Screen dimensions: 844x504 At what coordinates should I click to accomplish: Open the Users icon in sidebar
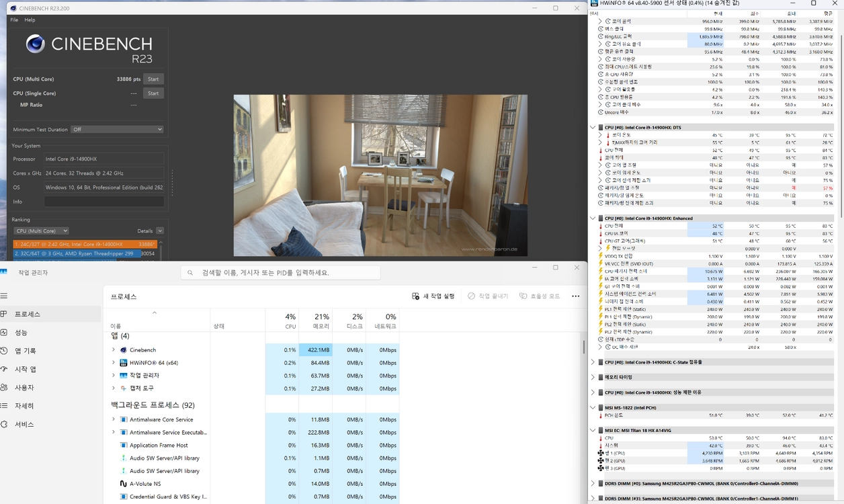(3, 388)
